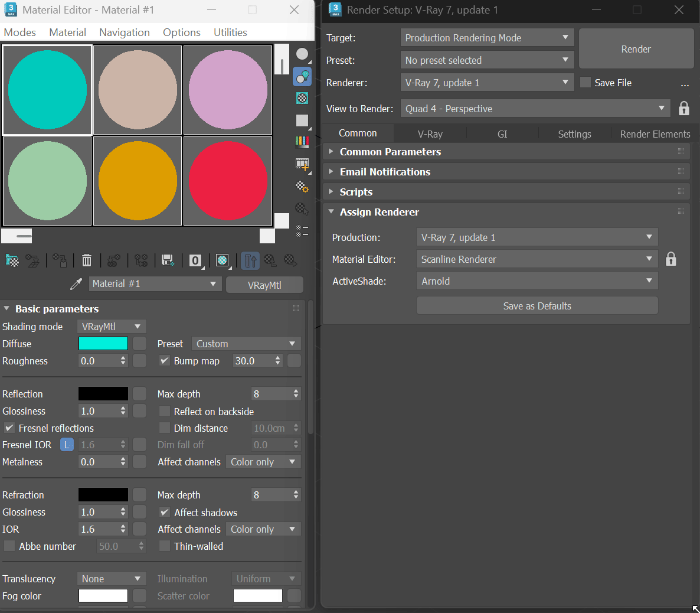
Task: Pick material from object with eyedropper
Action: point(76,285)
